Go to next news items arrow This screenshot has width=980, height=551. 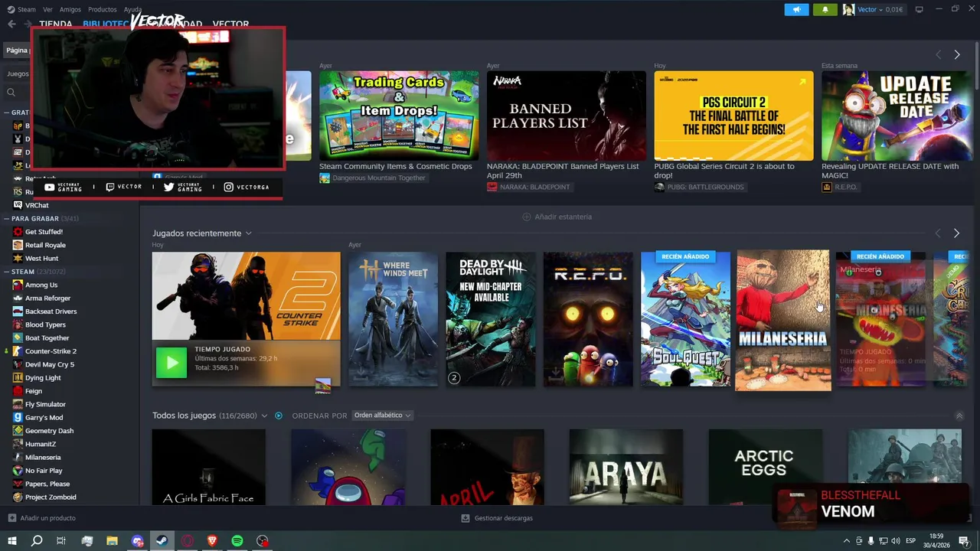(x=956, y=54)
